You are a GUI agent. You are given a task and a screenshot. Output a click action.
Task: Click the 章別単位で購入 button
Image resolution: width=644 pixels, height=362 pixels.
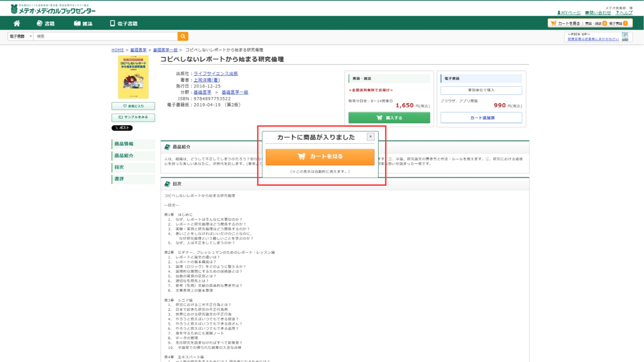[481, 90]
